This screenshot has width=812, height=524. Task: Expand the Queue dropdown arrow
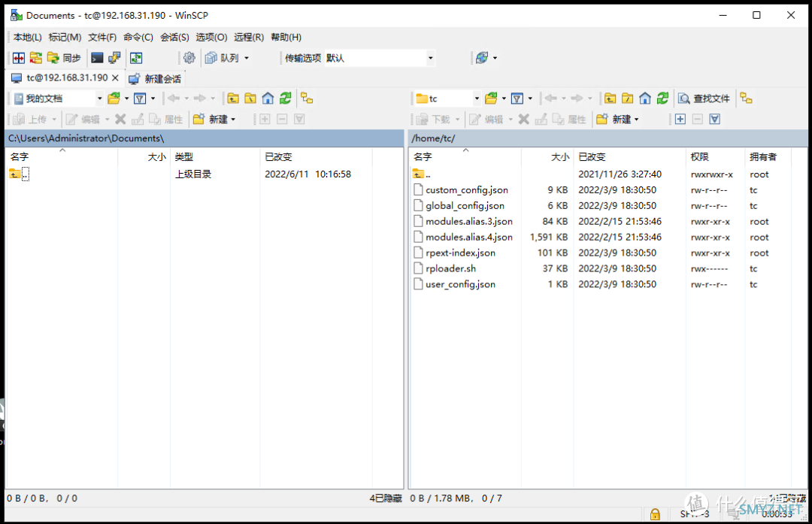tap(247, 58)
